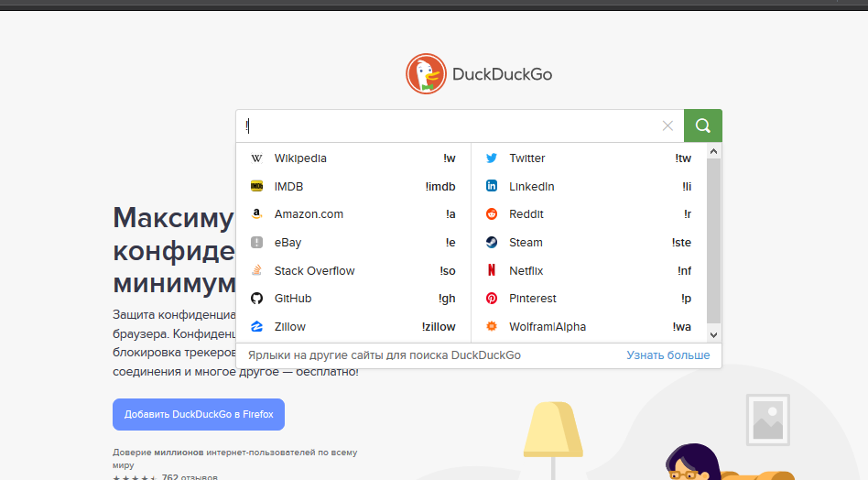Focus the DuckDuckGo search input field
The height and width of the screenshot is (480, 868).
coord(449,126)
